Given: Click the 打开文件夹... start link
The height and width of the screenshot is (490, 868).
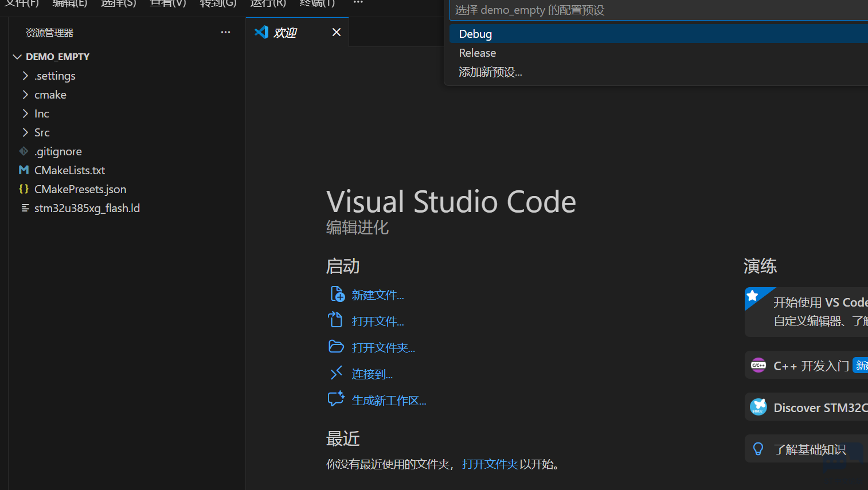Looking at the screenshot, I should point(384,348).
